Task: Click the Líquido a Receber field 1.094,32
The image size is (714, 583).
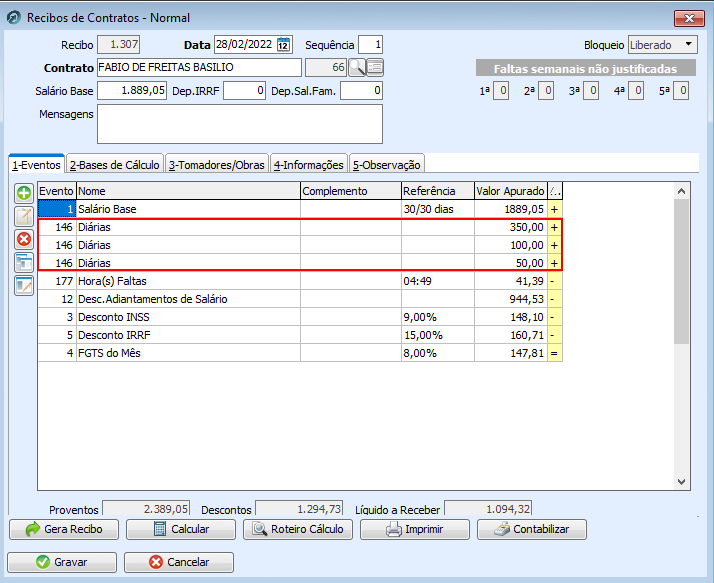Action: pyautogui.click(x=488, y=509)
